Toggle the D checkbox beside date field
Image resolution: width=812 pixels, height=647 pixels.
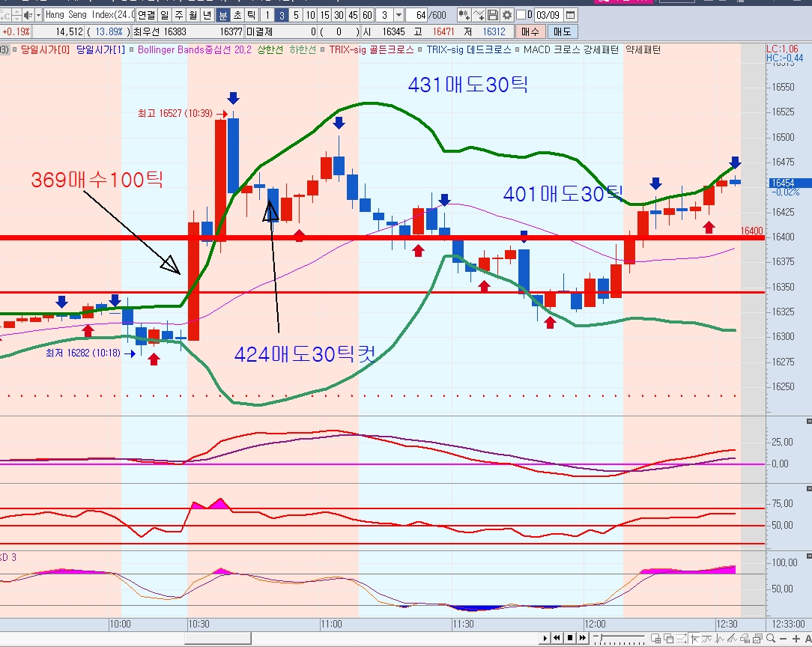[x=521, y=15]
